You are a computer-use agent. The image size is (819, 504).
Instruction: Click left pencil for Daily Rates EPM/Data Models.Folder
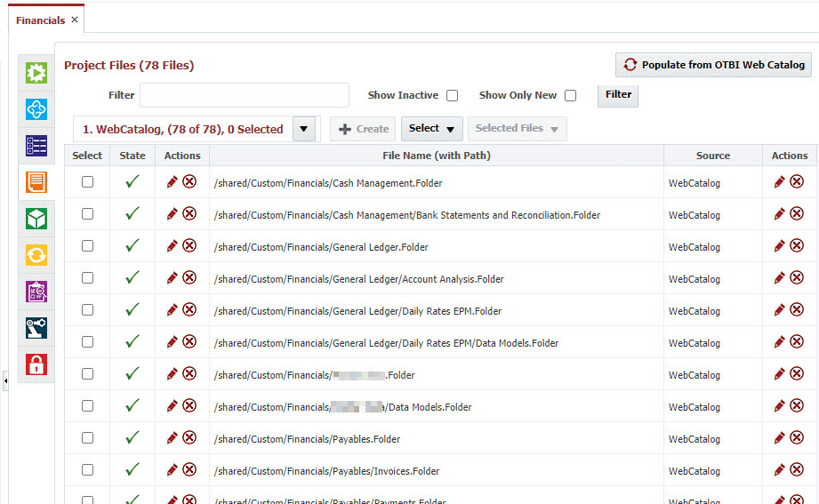[172, 341]
